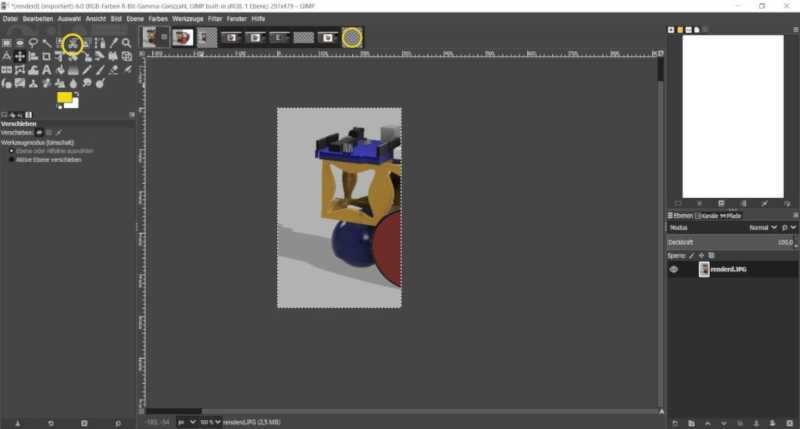Select the Smudge tool
The width and height of the screenshot is (800, 429).
click(87, 83)
